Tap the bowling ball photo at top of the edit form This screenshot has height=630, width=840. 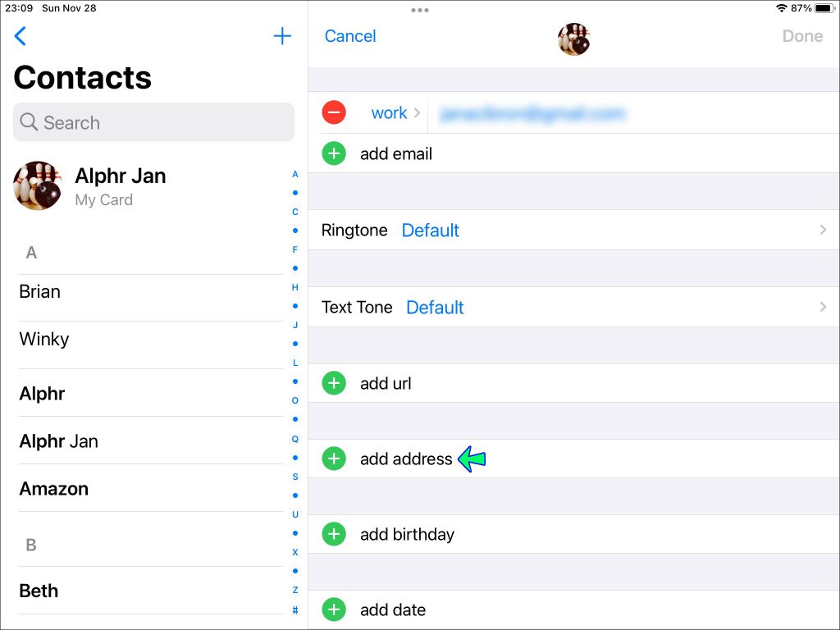point(573,39)
